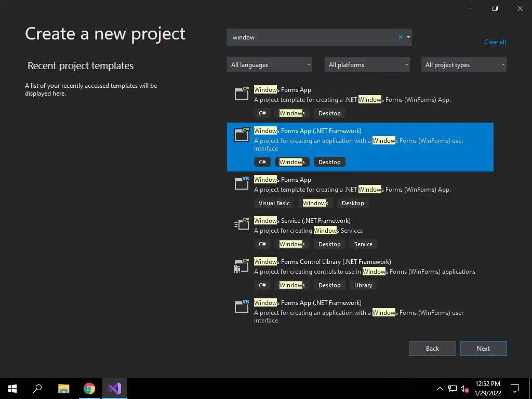
Task: Click the Visual Basic Windows Forms App icon
Action: 242,183
